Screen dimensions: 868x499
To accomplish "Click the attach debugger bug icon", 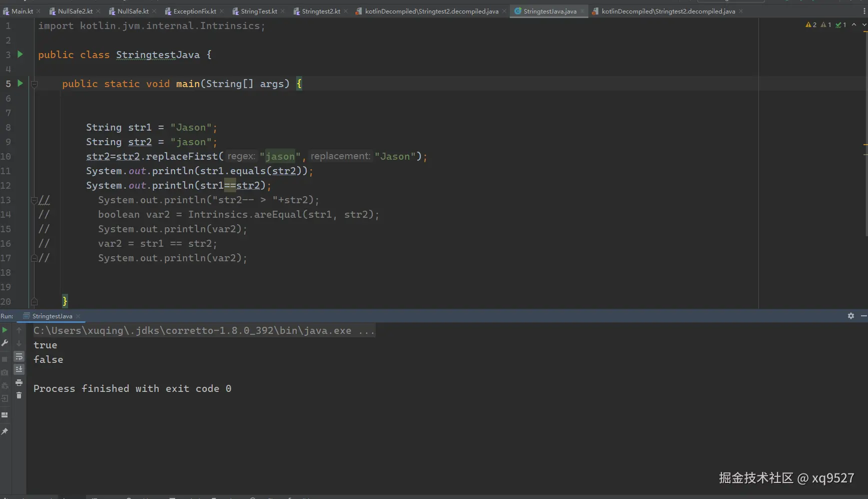I will coord(5,385).
